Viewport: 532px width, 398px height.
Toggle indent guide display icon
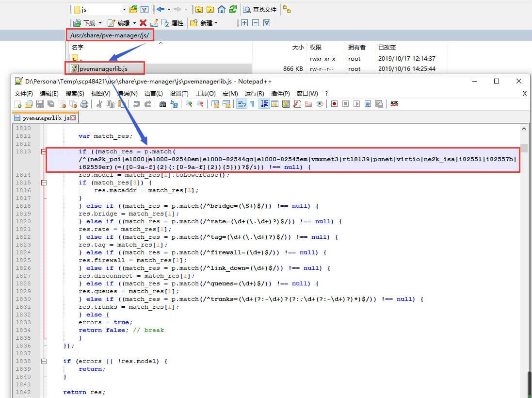point(264,104)
